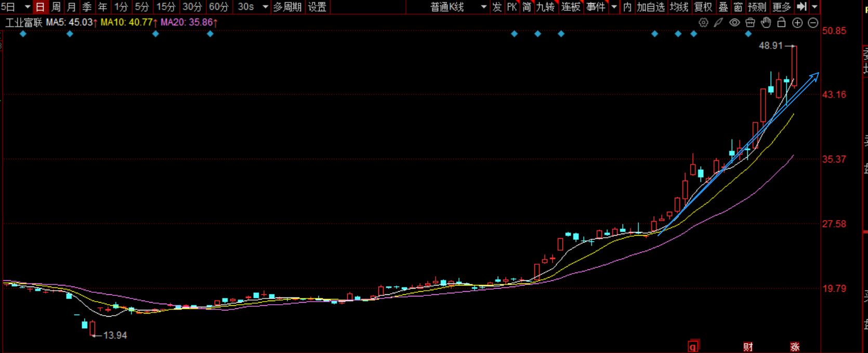The width and height of the screenshot is (868, 353).
Task: Select the hand pan tool
Action: point(766,22)
